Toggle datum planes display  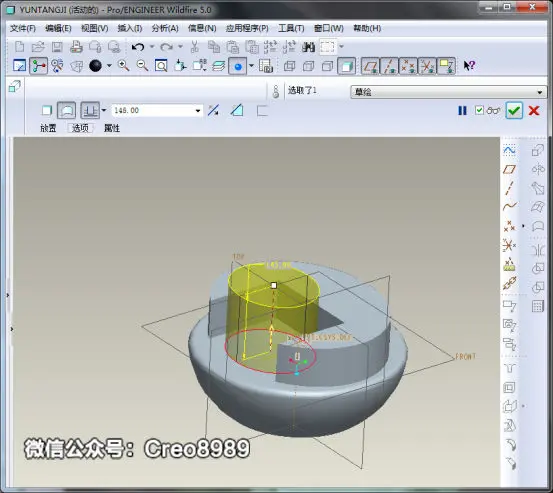(x=370, y=66)
